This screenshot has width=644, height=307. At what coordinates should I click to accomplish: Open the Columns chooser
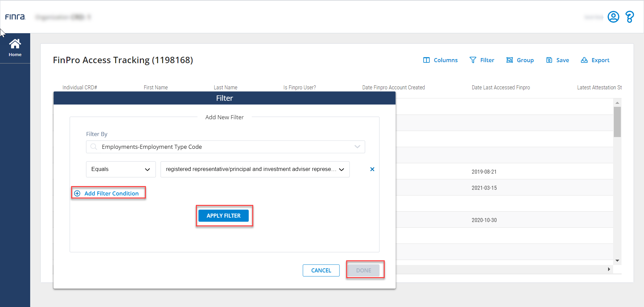click(x=440, y=60)
